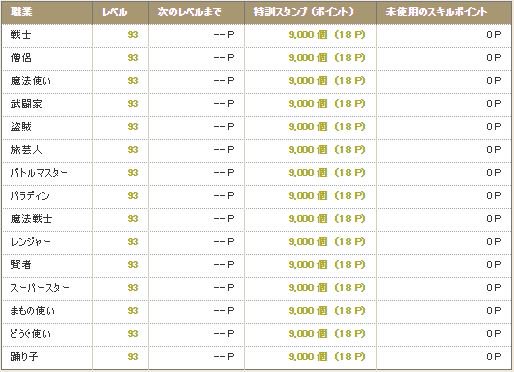Click the 特訓スタンプ (ポイント) column header
Image resolution: width=514 pixels, height=372 pixels.
pos(303,12)
